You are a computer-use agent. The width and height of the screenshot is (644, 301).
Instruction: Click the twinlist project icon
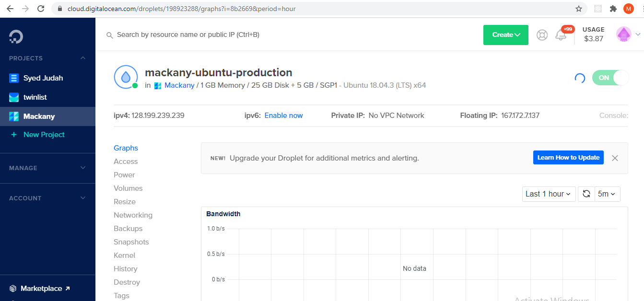pyautogui.click(x=14, y=97)
